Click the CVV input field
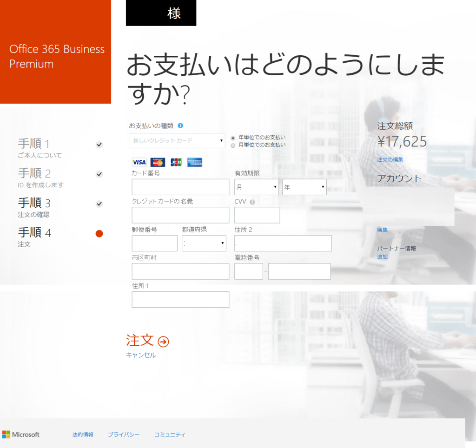Image resolution: width=476 pixels, height=448 pixels. [257, 215]
